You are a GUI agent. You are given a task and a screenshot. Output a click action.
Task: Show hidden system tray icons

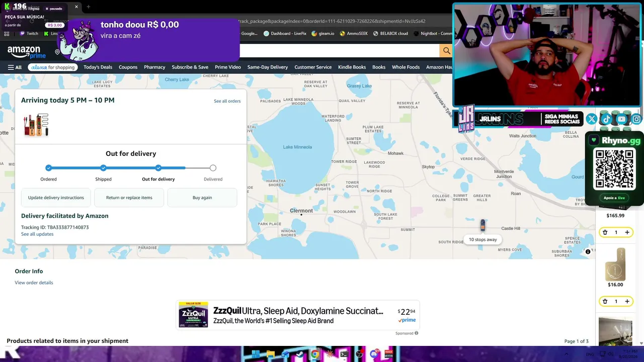pos(567,354)
